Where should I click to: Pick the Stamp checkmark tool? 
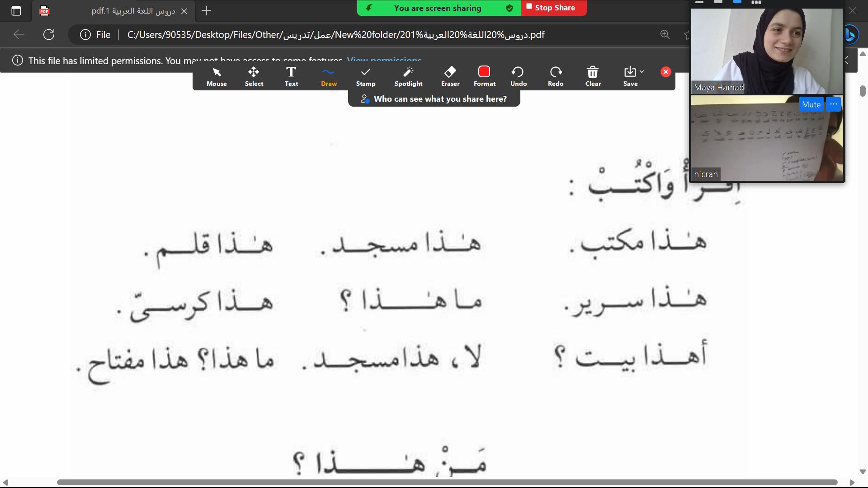click(365, 76)
